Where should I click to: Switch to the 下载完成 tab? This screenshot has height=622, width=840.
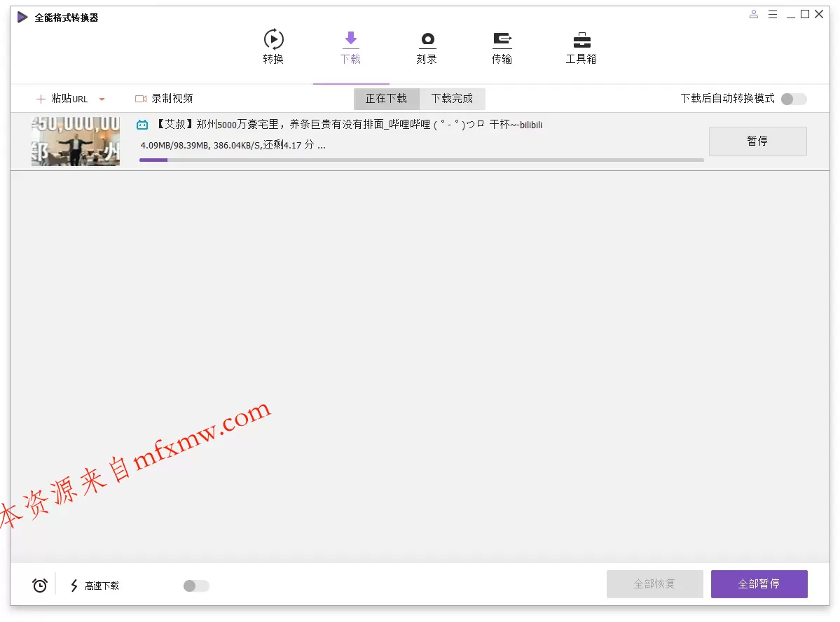click(x=452, y=99)
